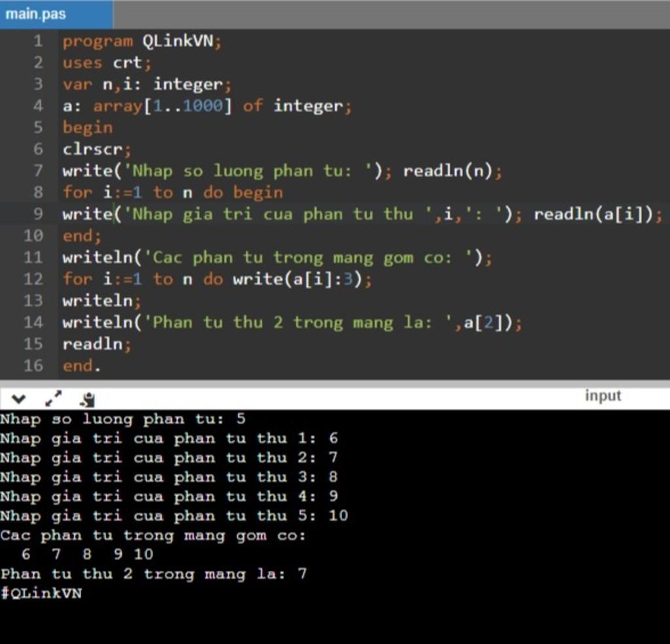Click console line 'Cac phan tu trong mang gom co:'
670x644 pixels.
click(153, 535)
